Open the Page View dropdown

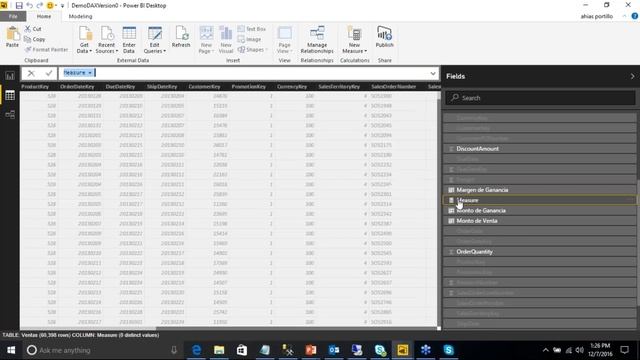pos(284,40)
